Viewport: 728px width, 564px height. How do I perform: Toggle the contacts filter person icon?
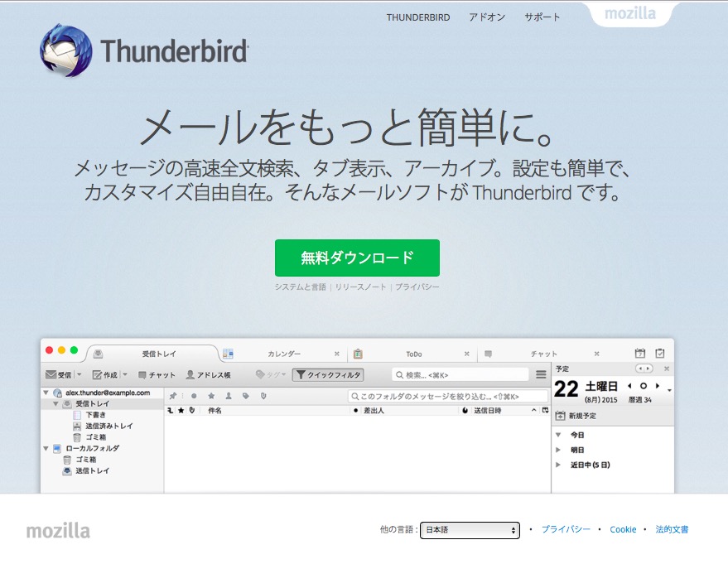(x=229, y=396)
